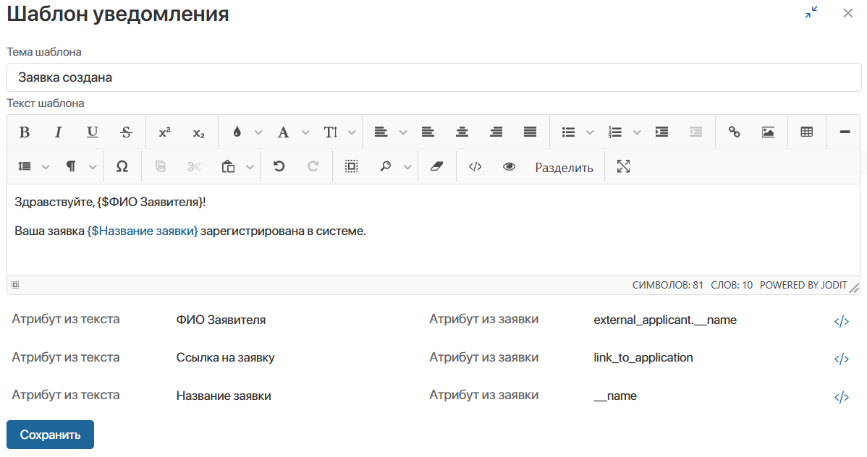Click the POWERED BY JODIT link
The image size is (867, 457).
click(803, 285)
